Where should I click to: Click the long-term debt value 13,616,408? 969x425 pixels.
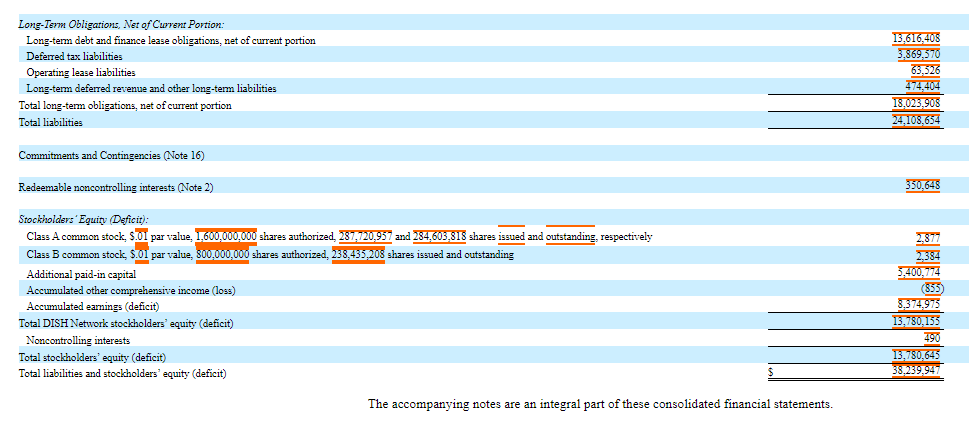click(916, 40)
